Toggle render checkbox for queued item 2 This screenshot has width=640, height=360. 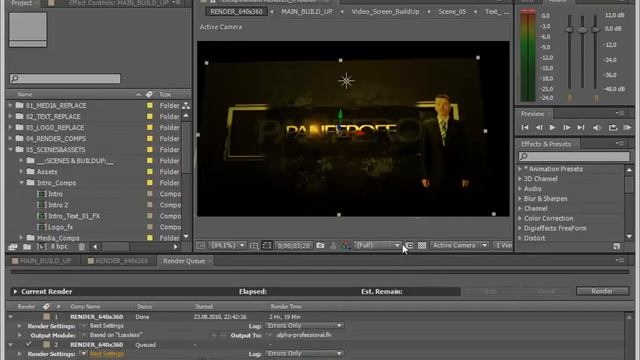click(28, 344)
